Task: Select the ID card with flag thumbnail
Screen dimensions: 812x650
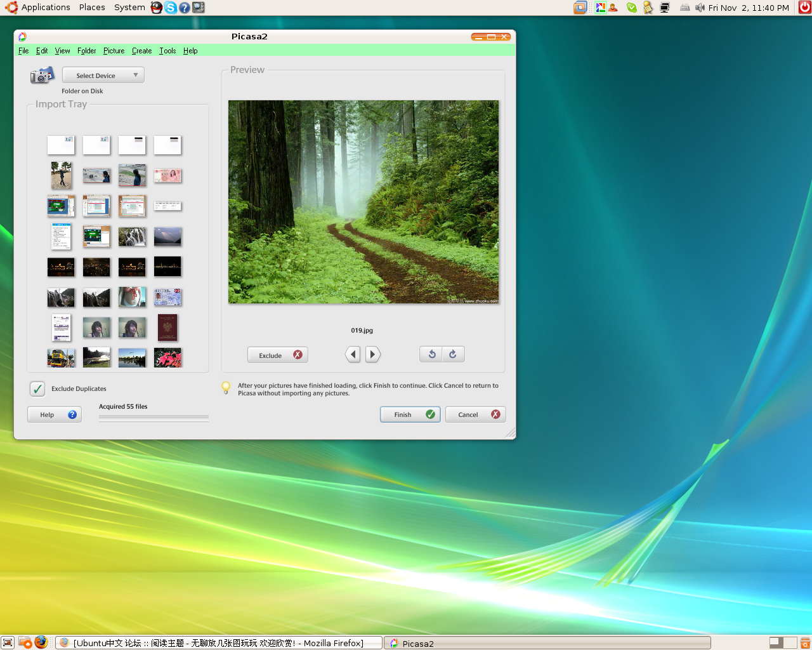Action: 167,297
